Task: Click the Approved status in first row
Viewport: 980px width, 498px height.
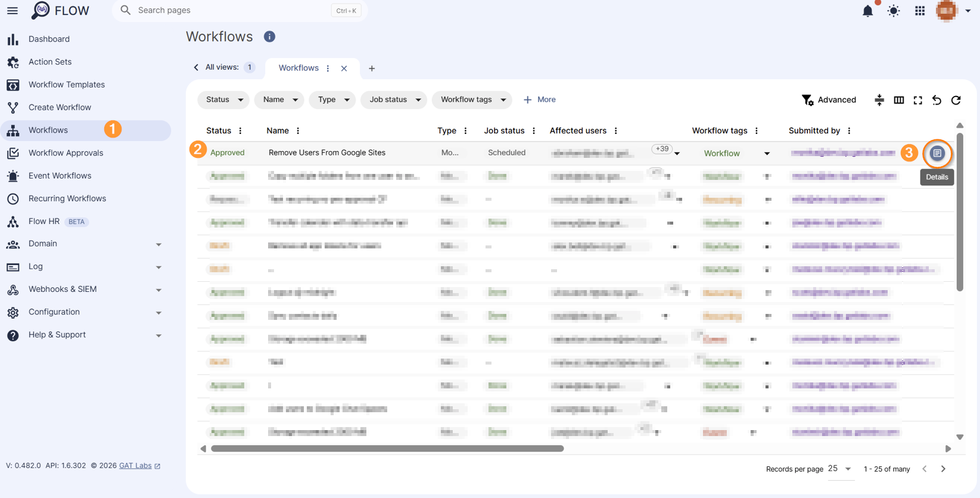Action: pos(228,153)
